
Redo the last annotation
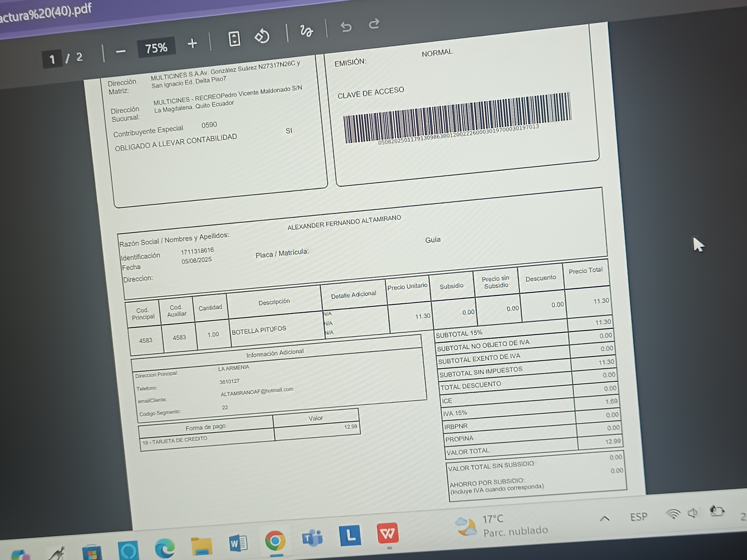tap(374, 24)
